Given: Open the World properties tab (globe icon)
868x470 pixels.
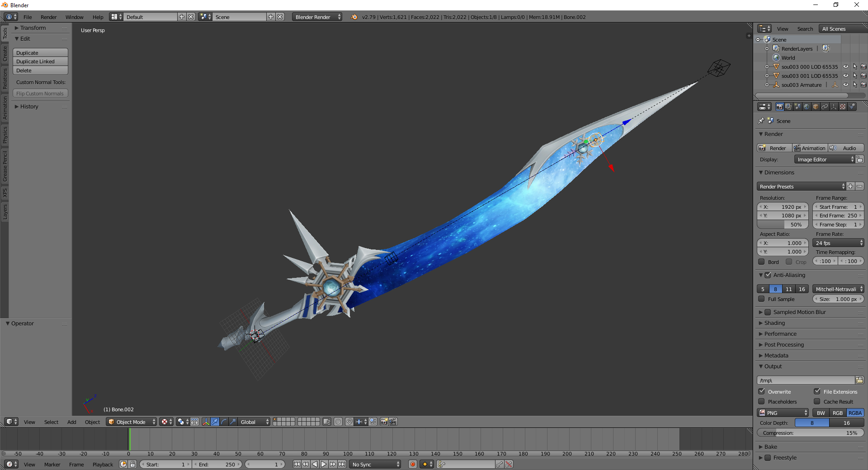Looking at the screenshot, I should pos(807,107).
